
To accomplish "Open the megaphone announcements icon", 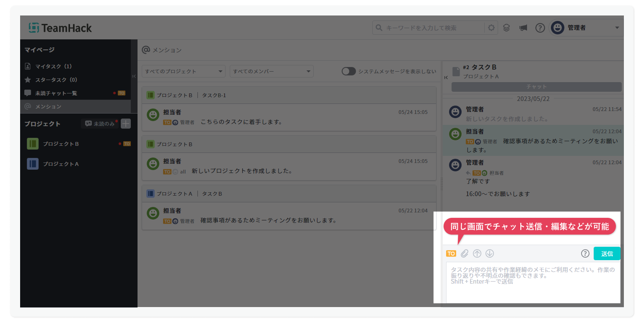I will (523, 28).
